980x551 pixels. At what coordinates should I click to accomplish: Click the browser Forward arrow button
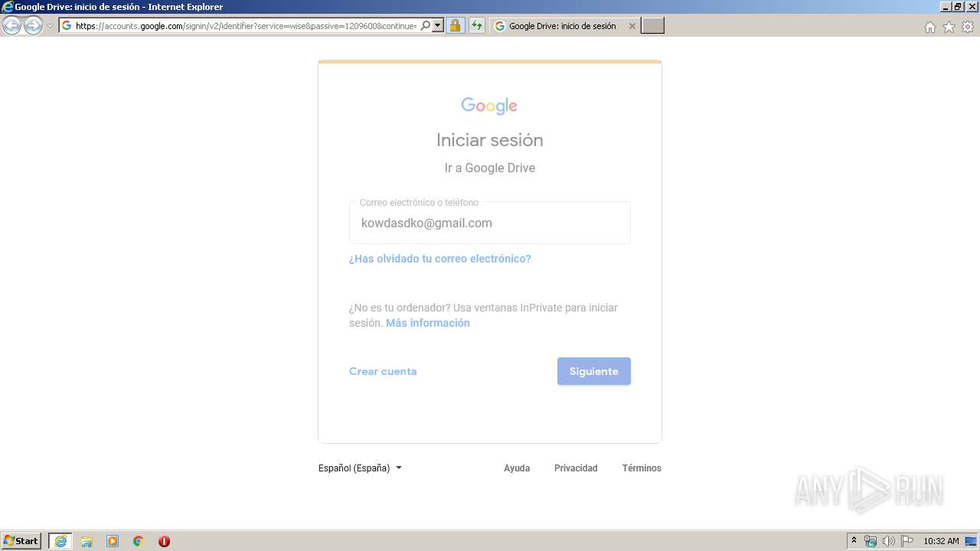tap(33, 26)
